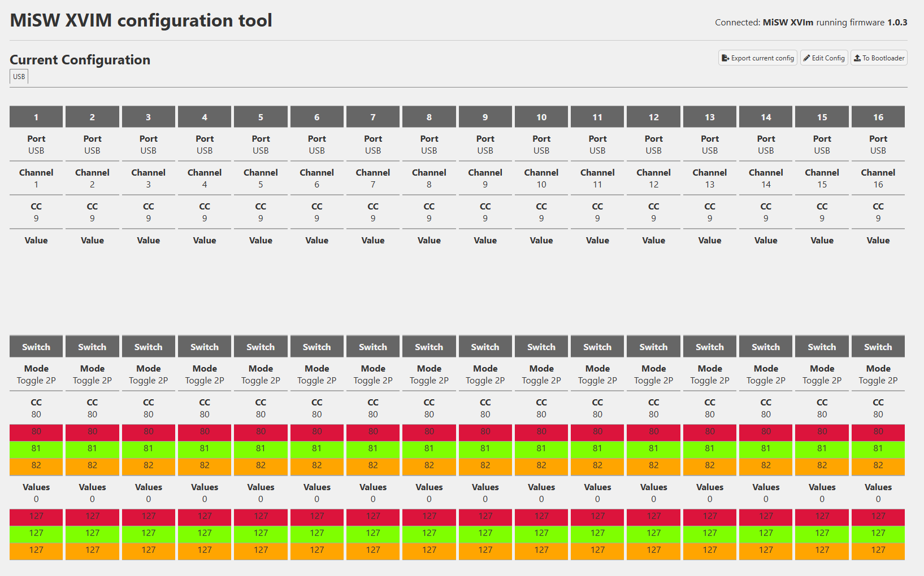924x576 pixels.
Task: Click the Channel 4 setting
Action: pyautogui.click(x=205, y=178)
